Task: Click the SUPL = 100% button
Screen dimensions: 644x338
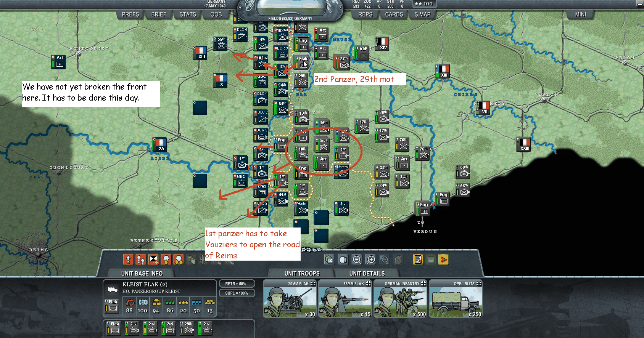Action: coord(236,293)
